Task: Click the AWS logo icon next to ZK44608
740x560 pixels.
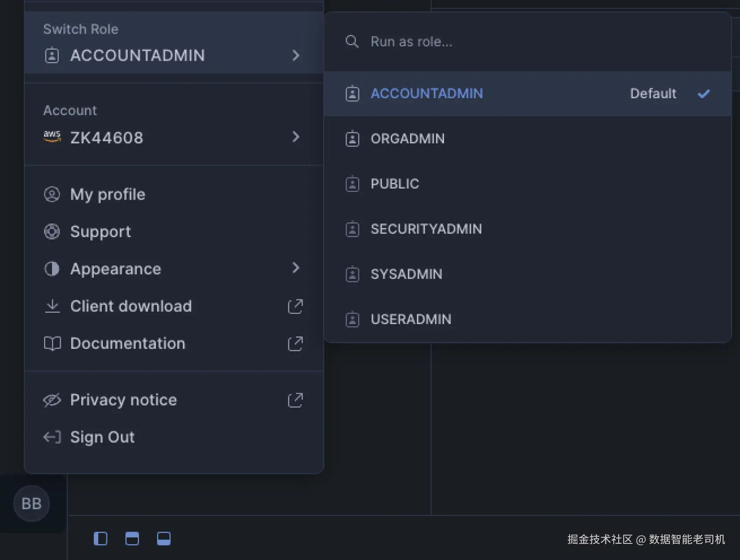Action: [x=52, y=137]
